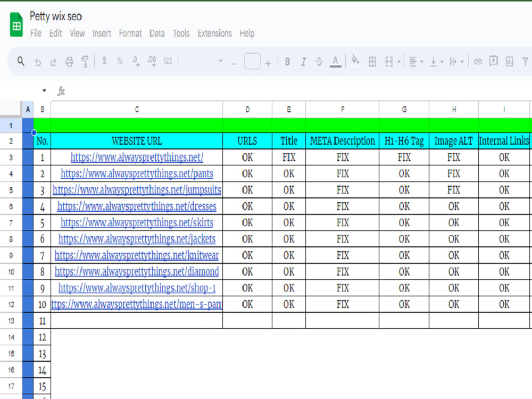Open the Help menu
Viewport: 532px width, 399px height.
click(x=247, y=33)
